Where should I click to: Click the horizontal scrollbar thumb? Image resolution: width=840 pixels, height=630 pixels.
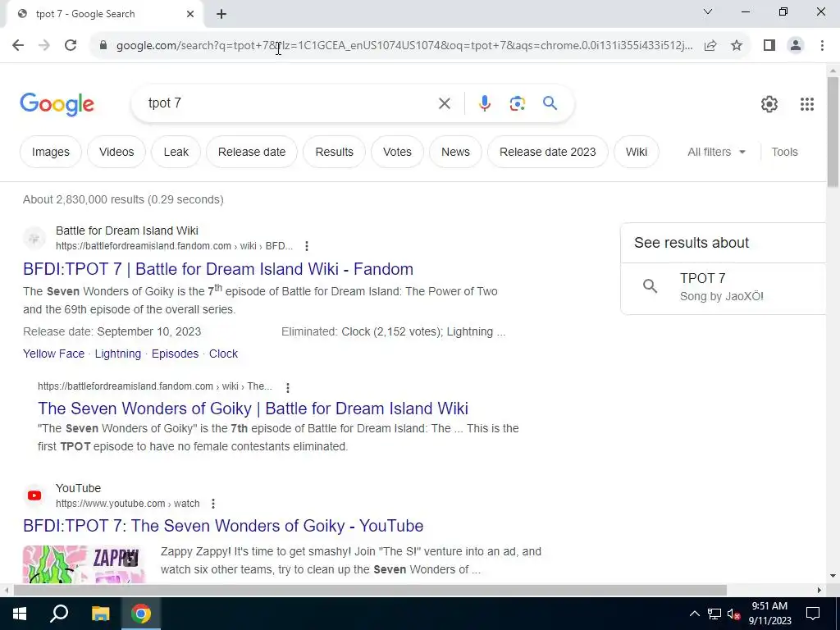coord(370,590)
